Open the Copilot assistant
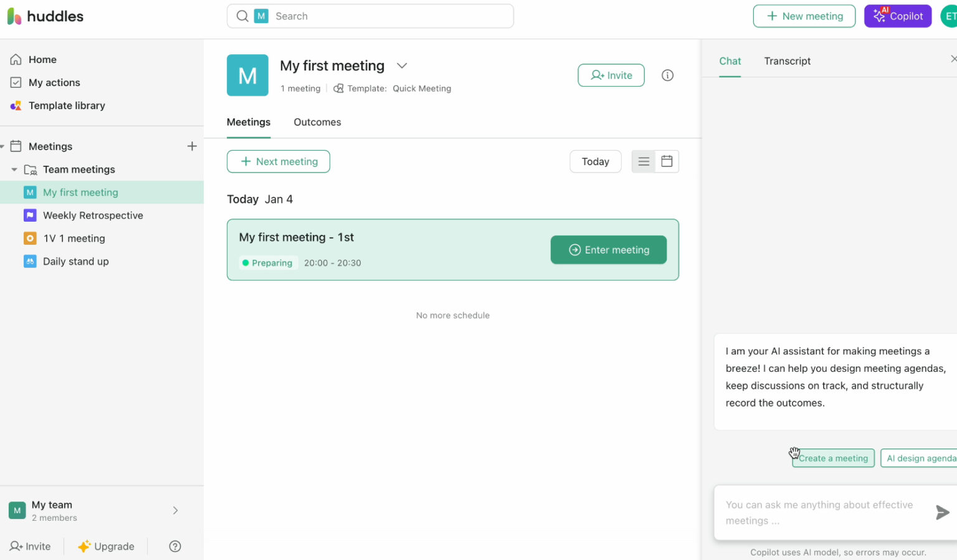Image resolution: width=957 pixels, height=560 pixels. tap(898, 16)
